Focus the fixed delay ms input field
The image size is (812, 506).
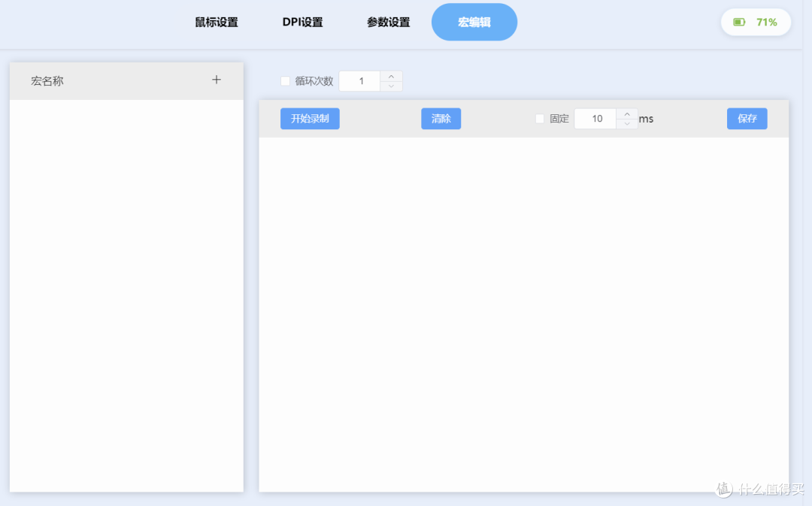595,119
